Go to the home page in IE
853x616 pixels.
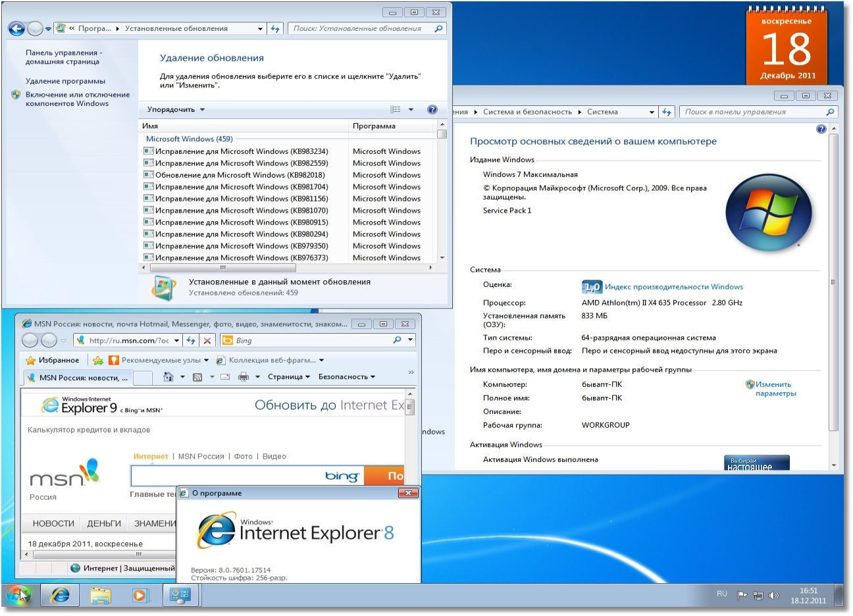168,376
